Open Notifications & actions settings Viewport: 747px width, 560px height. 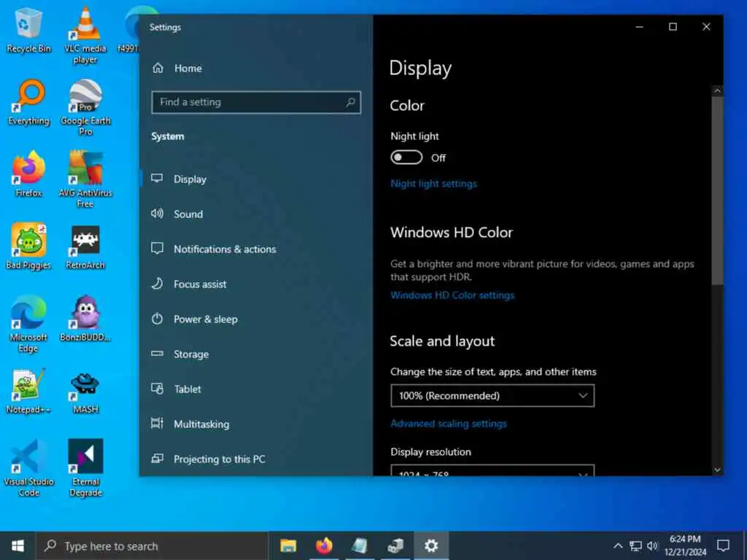[256, 249]
